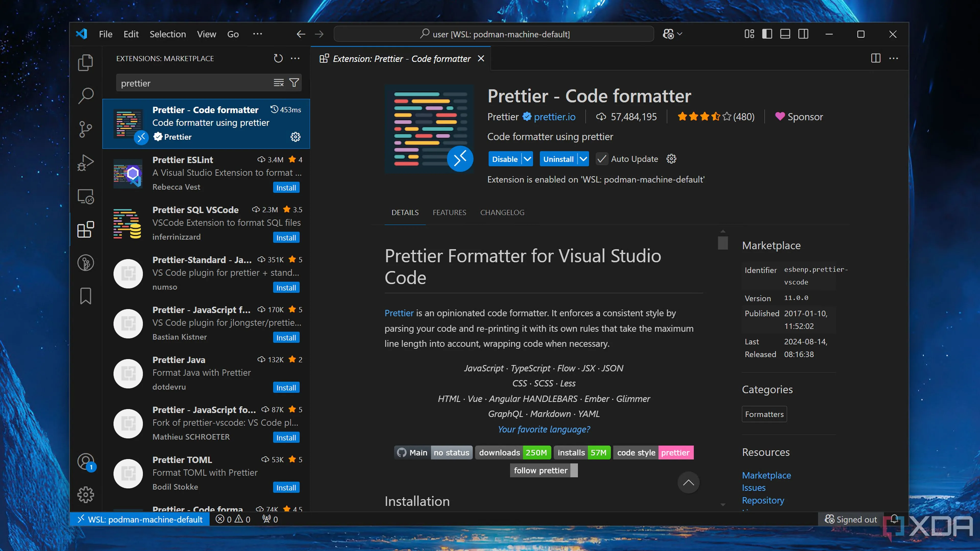Open extension settings gear next to Auto Update
This screenshot has width=980, height=551.
(x=671, y=159)
